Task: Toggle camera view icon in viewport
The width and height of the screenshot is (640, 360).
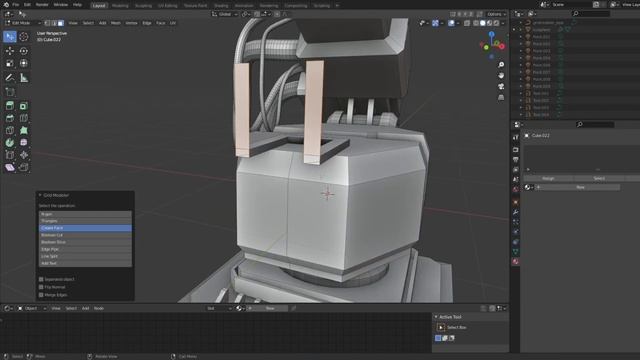Action: [x=501, y=87]
